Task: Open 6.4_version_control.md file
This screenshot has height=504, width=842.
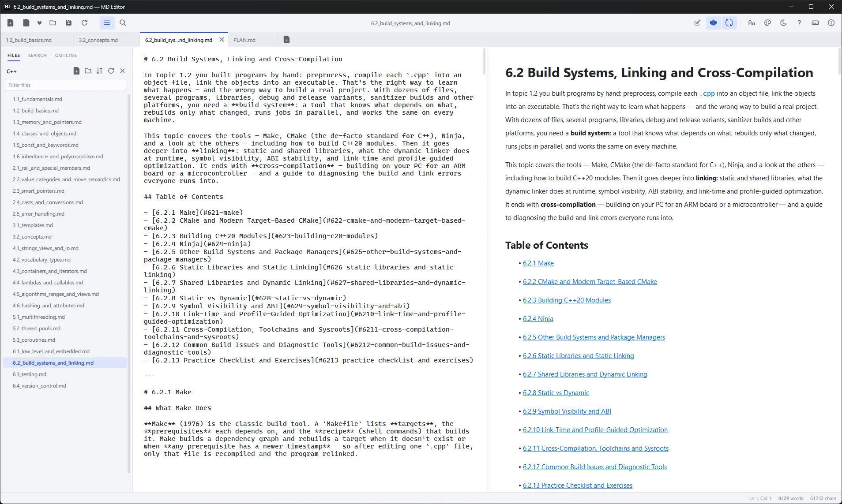Action: 65,386
